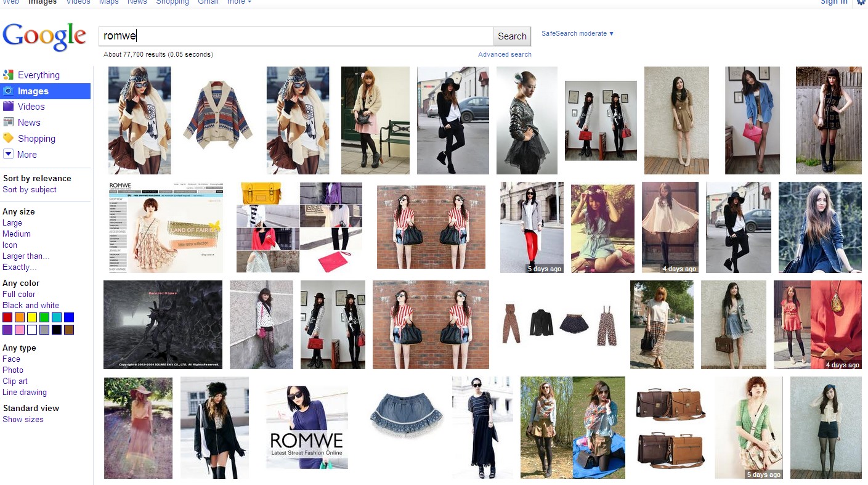This screenshot has height=485, width=868.
Task: Click the Everything icon in the sidebar
Action: click(x=8, y=75)
